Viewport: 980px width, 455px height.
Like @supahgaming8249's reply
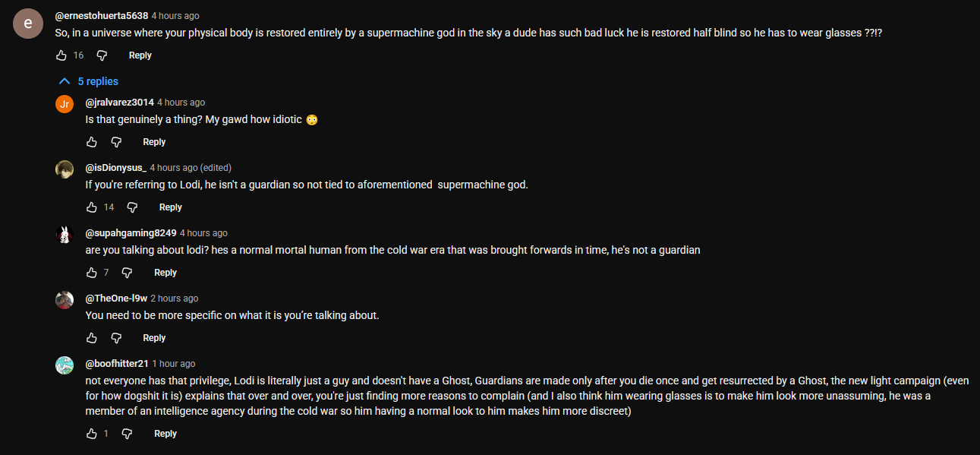(92, 273)
